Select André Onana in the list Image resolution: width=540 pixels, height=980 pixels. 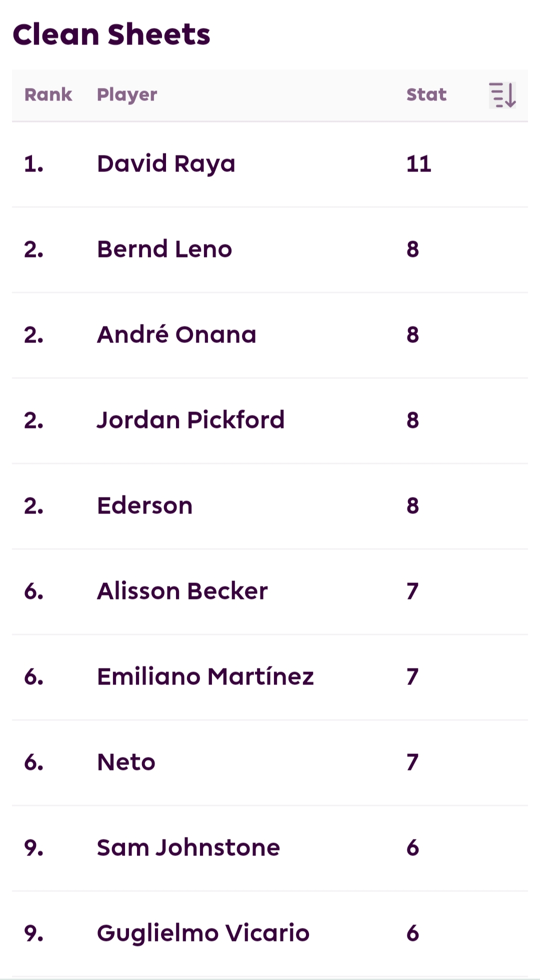[176, 335]
